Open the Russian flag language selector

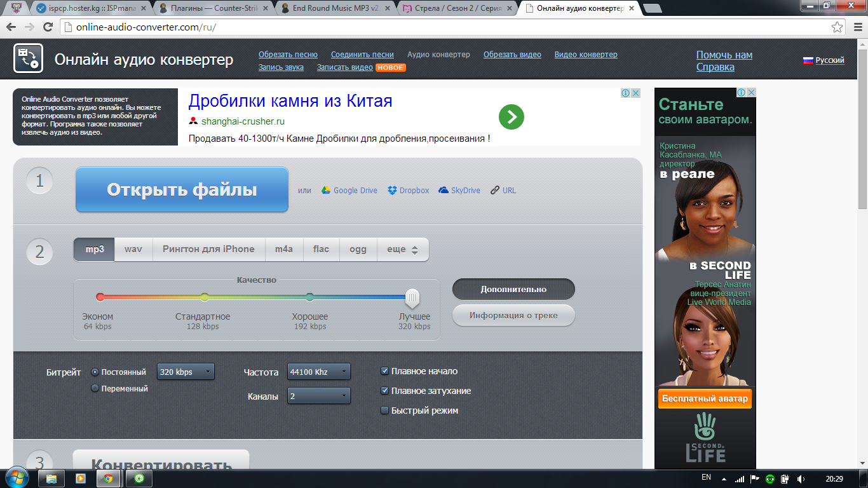(824, 60)
